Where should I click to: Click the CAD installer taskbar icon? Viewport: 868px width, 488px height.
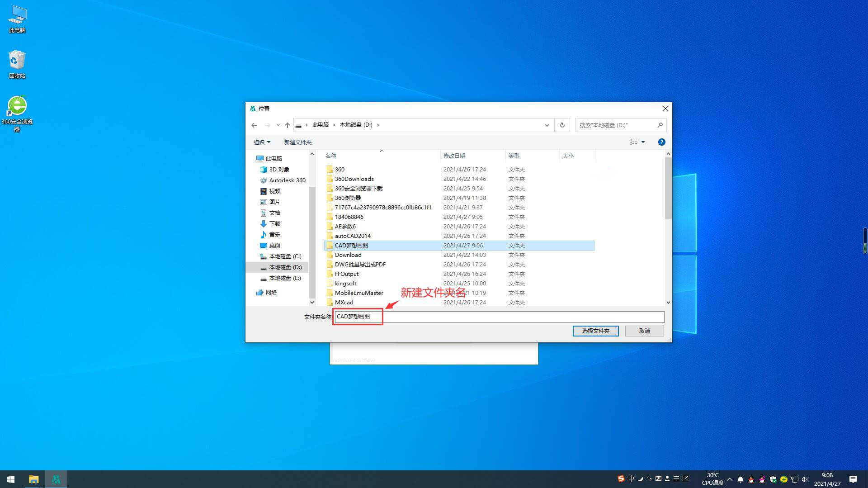[x=56, y=479]
